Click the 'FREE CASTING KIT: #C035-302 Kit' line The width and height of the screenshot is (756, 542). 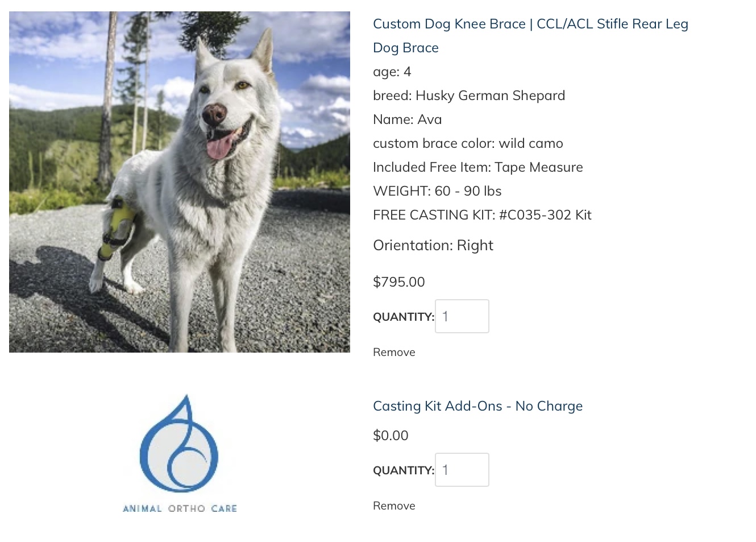pos(482,215)
